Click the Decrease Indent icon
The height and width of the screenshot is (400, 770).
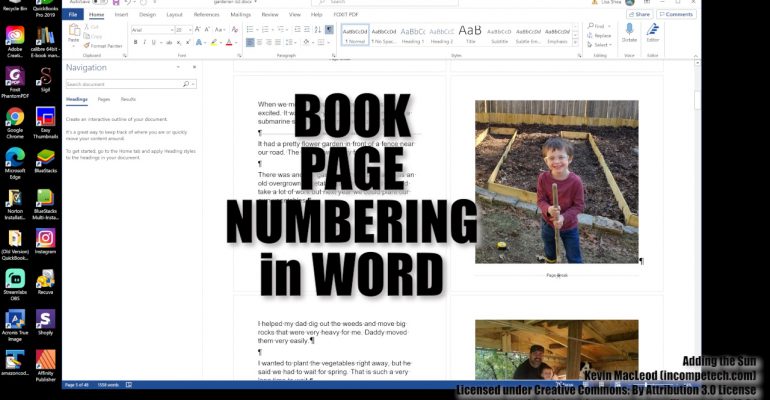coord(298,30)
